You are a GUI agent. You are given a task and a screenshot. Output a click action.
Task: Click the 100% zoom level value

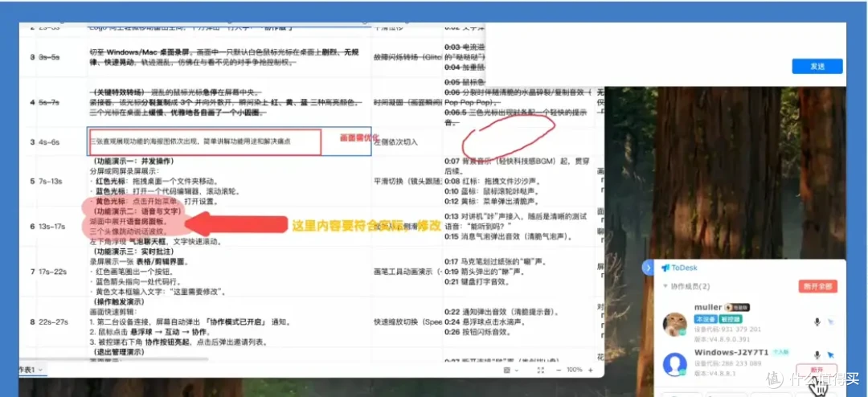(x=574, y=370)
